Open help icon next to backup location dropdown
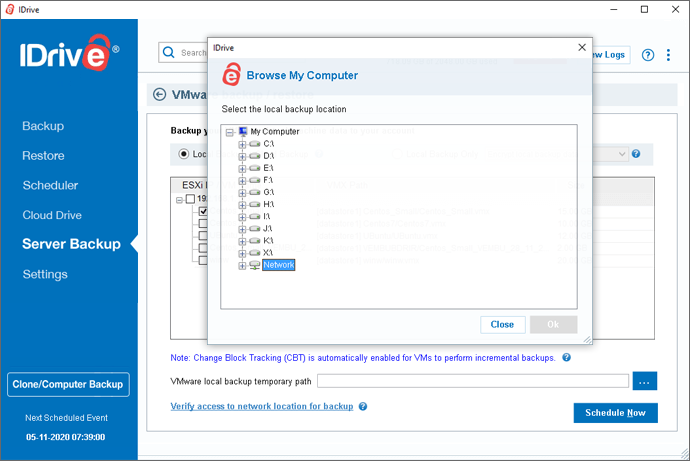 (x=636, y=154)
